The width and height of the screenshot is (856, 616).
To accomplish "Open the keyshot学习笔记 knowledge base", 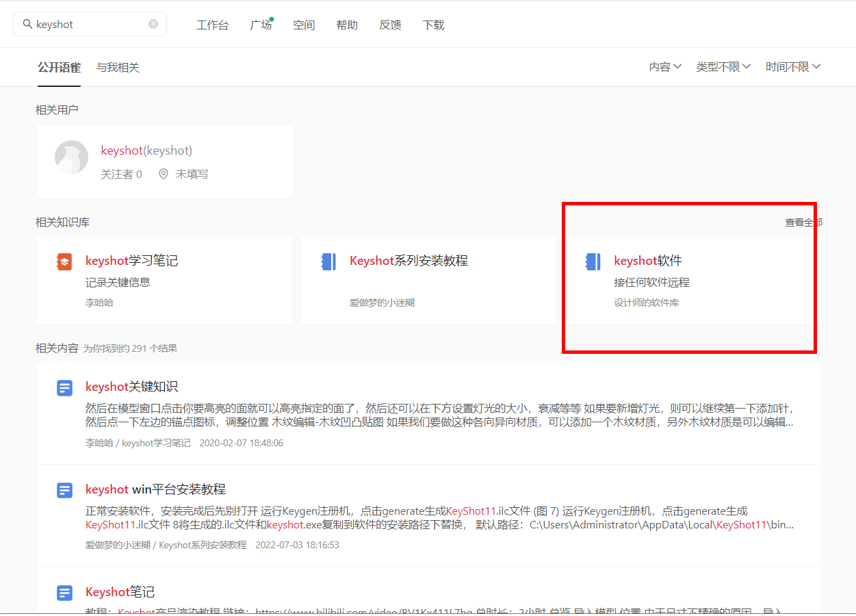I will tap(131, 261).
